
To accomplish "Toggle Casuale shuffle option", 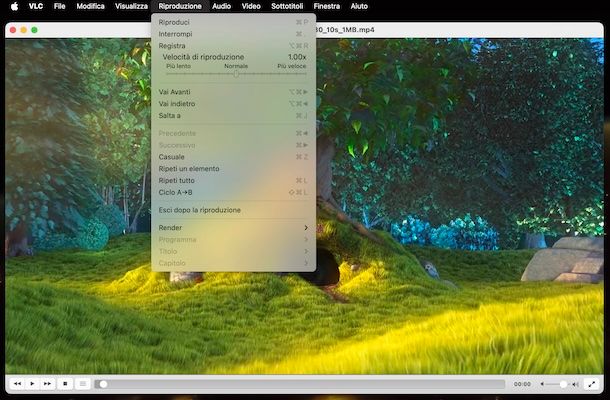I will click(233, 157).
